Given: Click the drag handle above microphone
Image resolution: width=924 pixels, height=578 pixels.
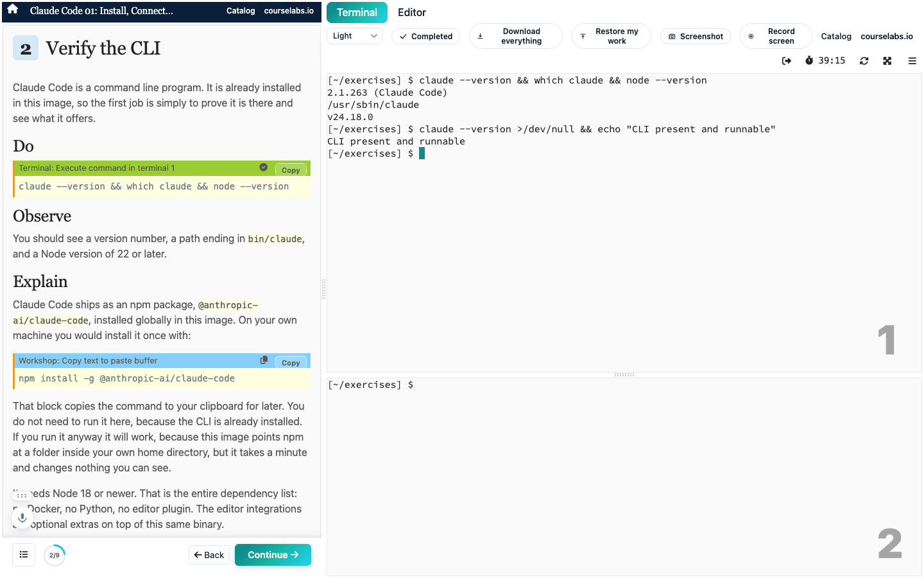Looking at the screenshot, I should (x=22, y=495).
